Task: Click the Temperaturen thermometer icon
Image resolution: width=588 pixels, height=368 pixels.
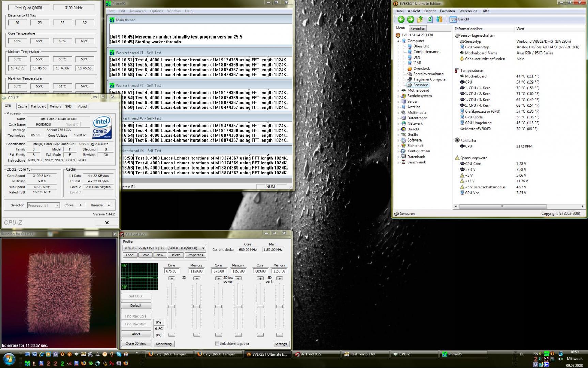Action: pyautogui.click(x=457, y=71)
